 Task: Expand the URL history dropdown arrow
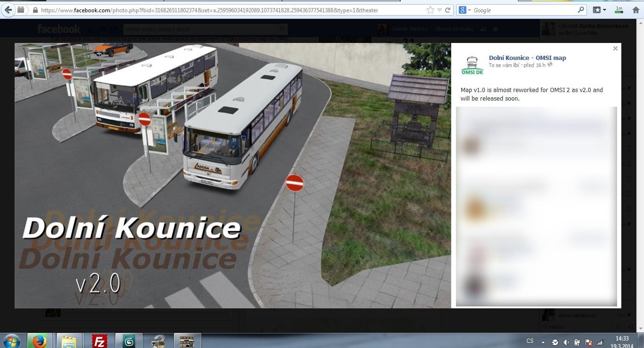coord(439,10)
